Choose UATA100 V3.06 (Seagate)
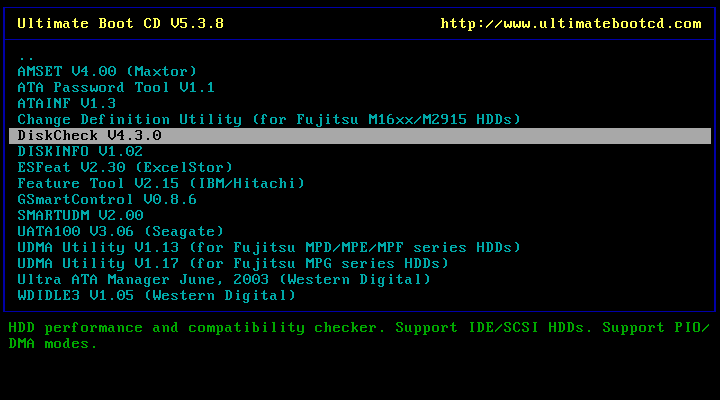Screen dimensions: 720x400 pos(120,232)
